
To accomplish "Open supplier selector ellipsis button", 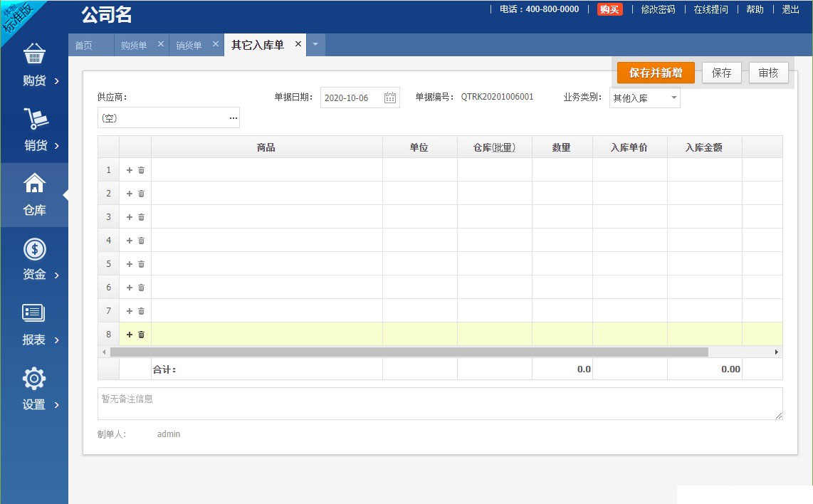I will [233, 118].
